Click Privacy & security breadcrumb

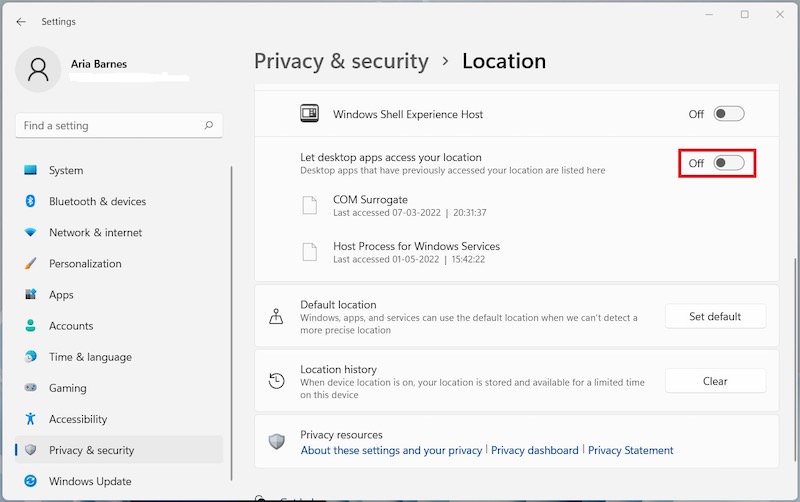tap(341, 61)
